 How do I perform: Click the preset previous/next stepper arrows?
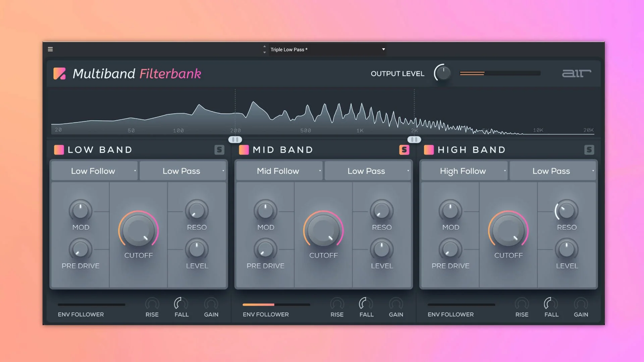coord(265,49)
